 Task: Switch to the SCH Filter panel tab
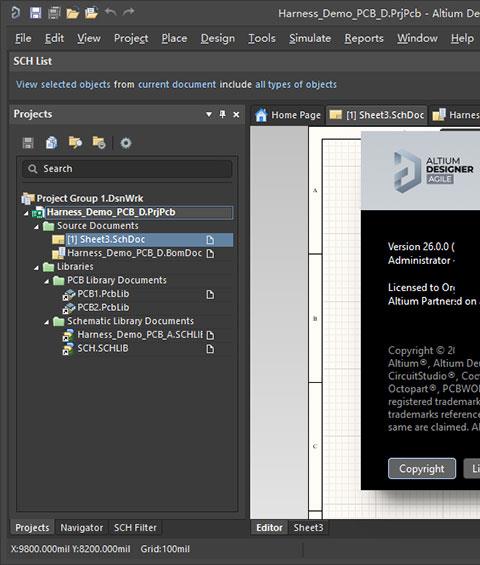pyautogui.click(x=135, y=528)
